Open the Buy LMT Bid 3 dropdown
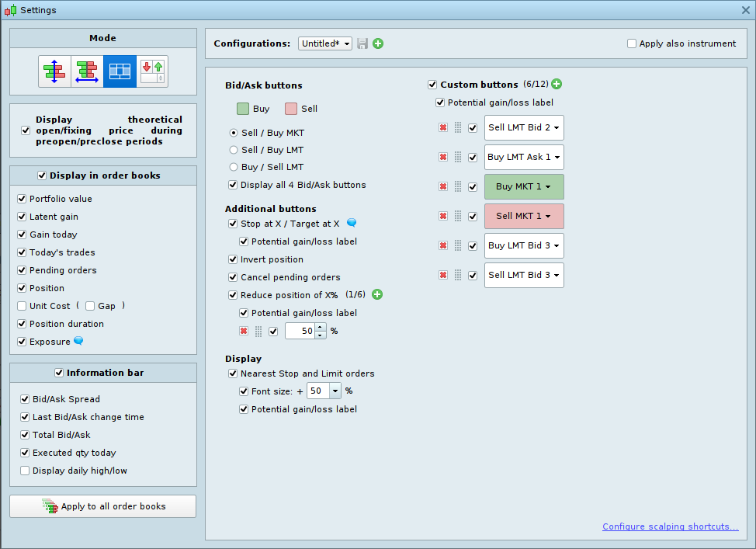756x549 pixels. coord(524,245)
